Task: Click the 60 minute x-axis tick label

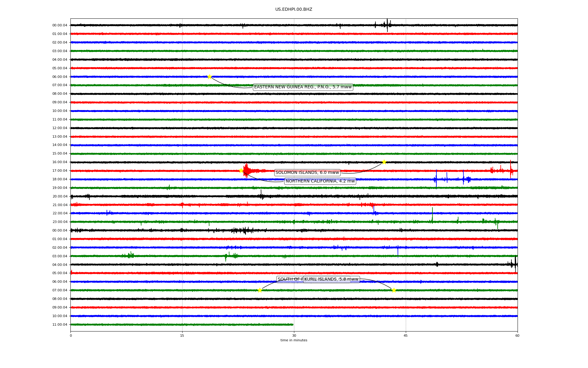Action: (x=517, y=335)
